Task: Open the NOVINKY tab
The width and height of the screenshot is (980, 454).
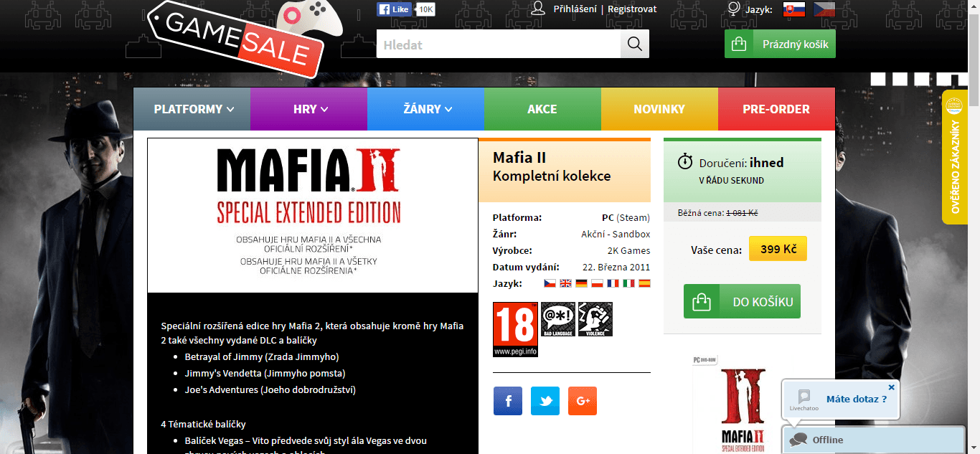Action: [659, 109]
